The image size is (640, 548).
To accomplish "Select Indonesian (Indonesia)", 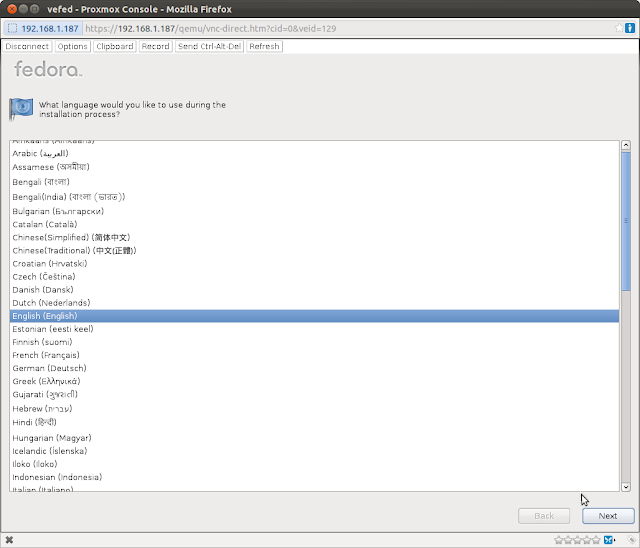I will coord(314,477).
